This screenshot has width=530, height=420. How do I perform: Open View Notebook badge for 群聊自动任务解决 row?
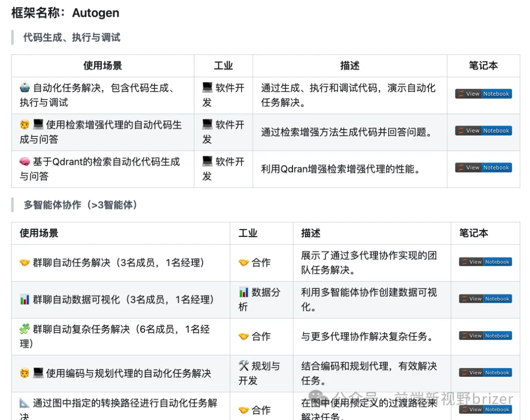[485, 262]
